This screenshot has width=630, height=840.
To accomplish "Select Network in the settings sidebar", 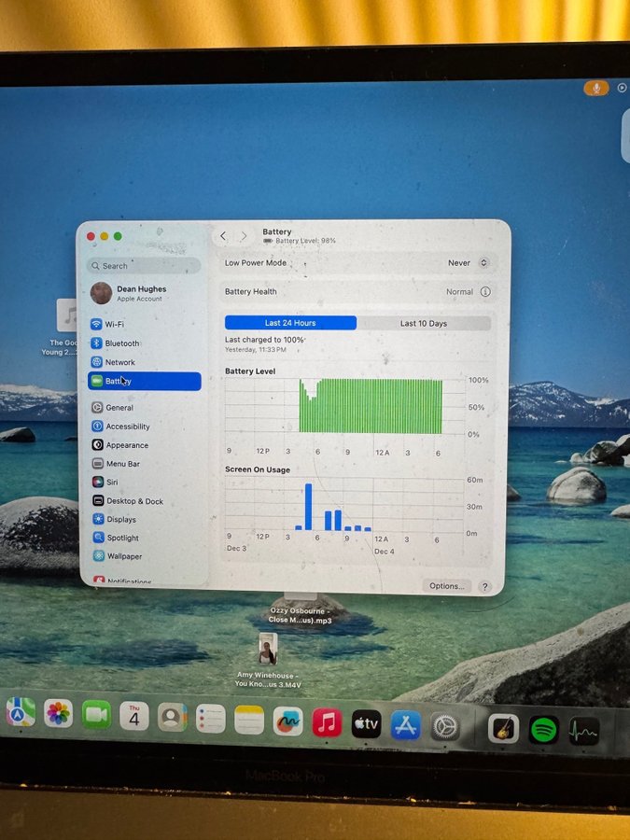I will 119,362.
